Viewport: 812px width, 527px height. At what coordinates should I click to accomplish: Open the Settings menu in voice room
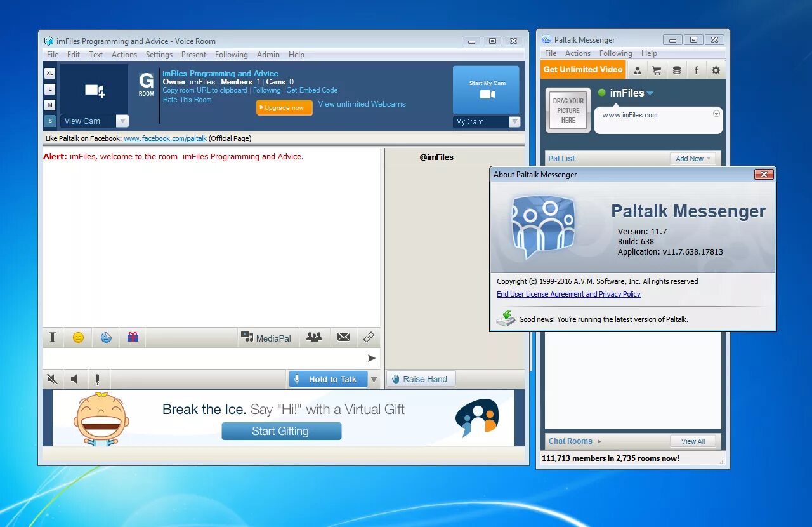pos(159,55)
